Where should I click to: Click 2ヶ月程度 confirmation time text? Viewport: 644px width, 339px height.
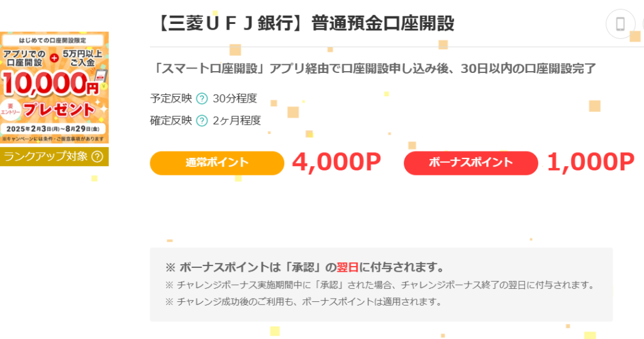[x=237, y=121]
